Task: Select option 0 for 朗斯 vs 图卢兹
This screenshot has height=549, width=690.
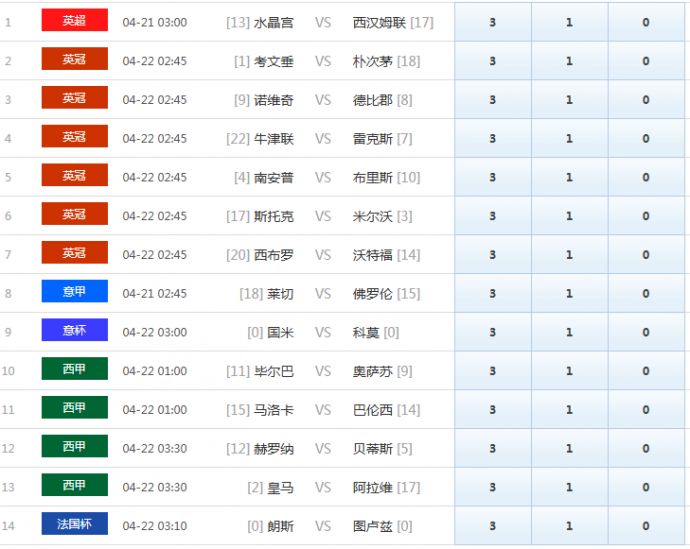Action: click(x=646, y=526)
